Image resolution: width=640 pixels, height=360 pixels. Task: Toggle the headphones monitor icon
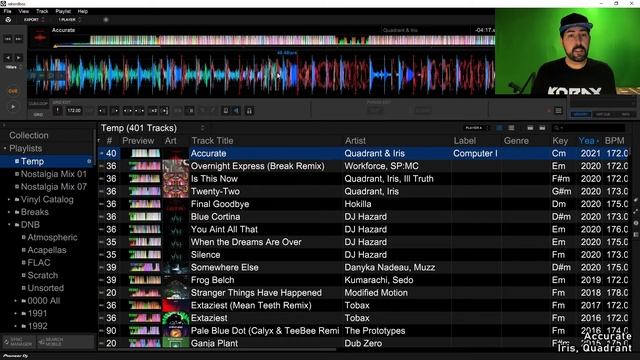point(249,110)
